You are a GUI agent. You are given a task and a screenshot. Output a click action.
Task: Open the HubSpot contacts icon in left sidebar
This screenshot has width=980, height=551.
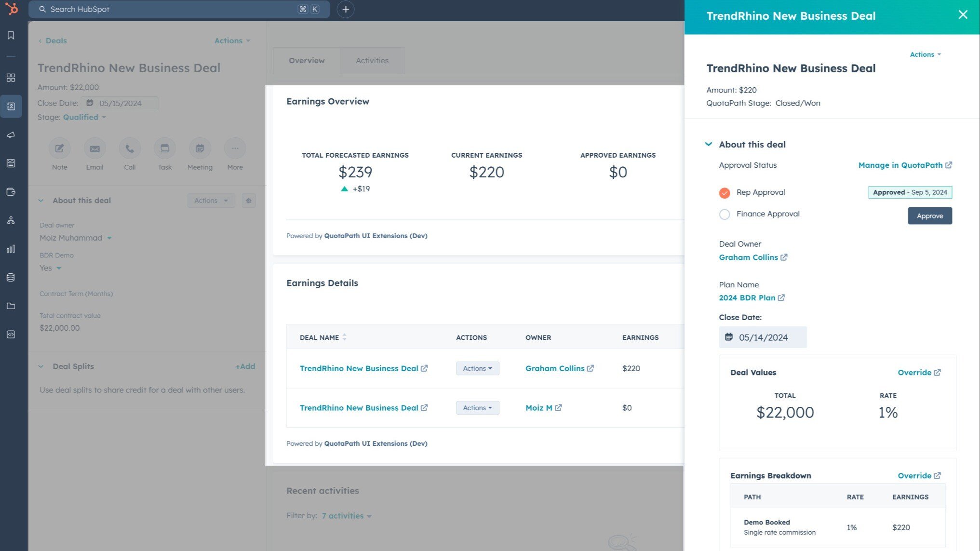tap(11, 106)
